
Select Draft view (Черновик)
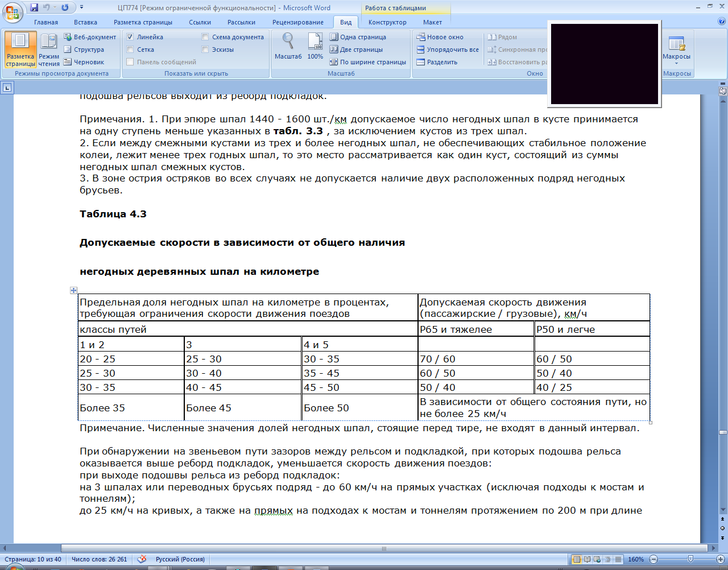84,62
